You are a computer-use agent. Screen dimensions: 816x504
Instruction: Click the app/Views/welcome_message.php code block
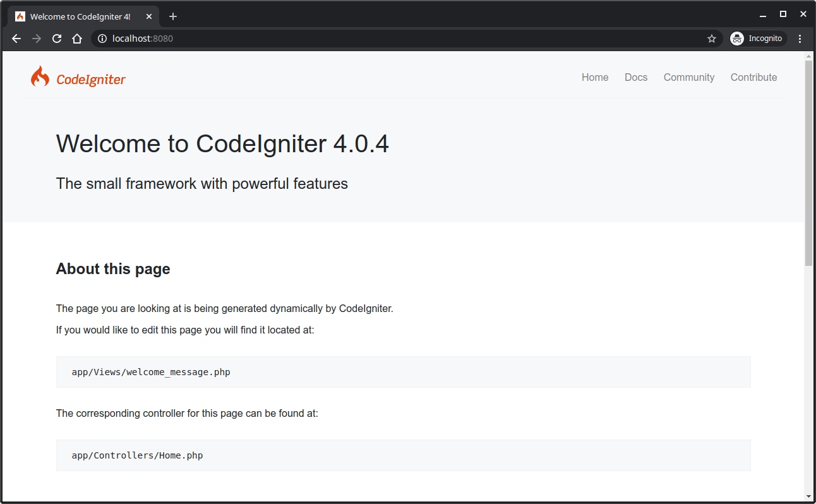403,372
